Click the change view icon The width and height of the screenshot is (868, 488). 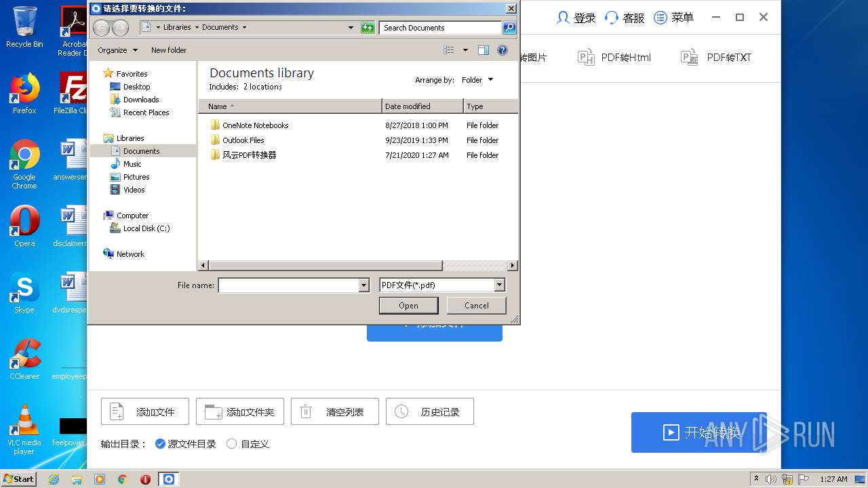tap(449, 50)
